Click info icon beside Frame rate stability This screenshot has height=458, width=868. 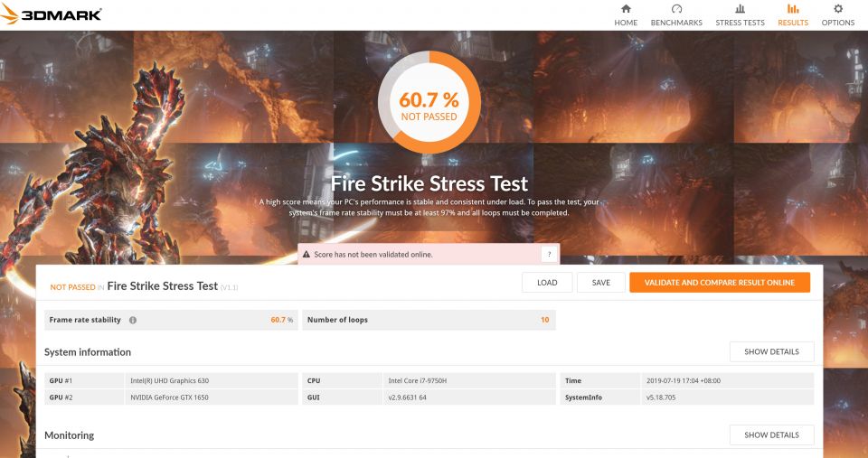[x=133, y=320]
